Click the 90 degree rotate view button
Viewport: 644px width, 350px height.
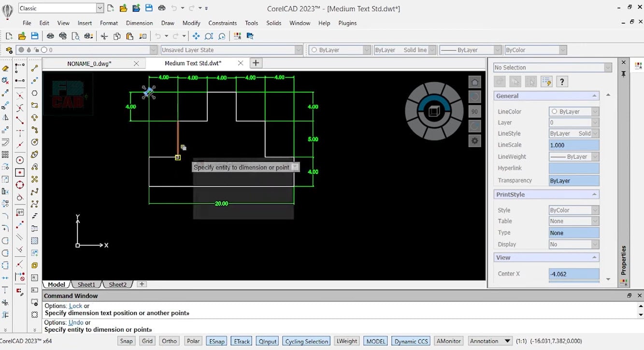point(474,112)
